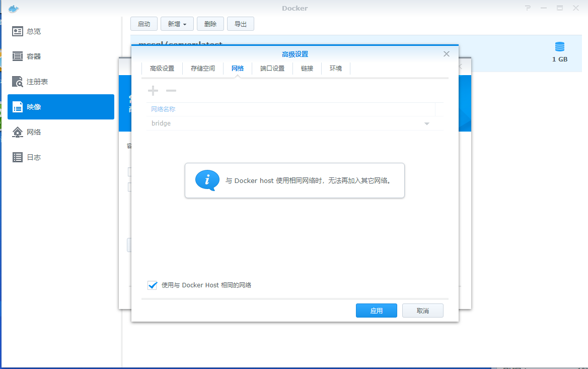Switch to the 存储空间 tab
The width and height of the screenshot is (588, 369).
[203, 69]
